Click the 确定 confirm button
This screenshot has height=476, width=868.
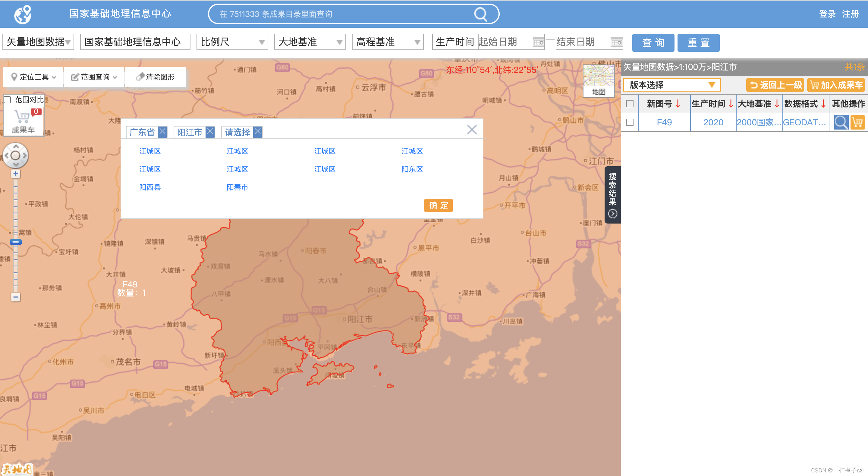(x=438, y=205)
